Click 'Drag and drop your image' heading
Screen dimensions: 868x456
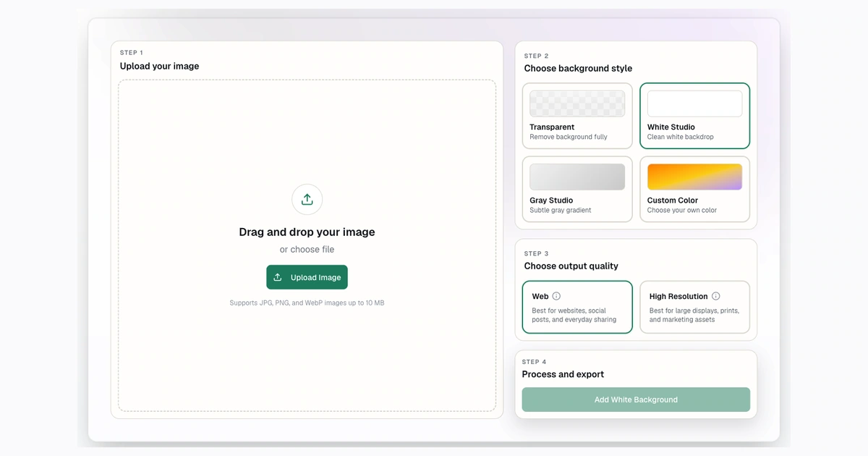[307, 232]
